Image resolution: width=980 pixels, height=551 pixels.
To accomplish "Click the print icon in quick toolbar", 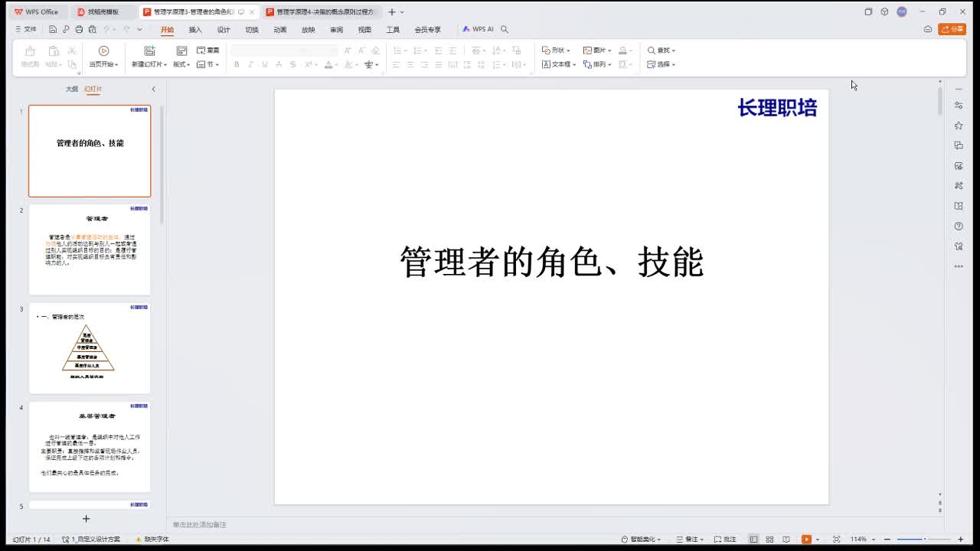I will pyautogui.click(x=79, y=30).
